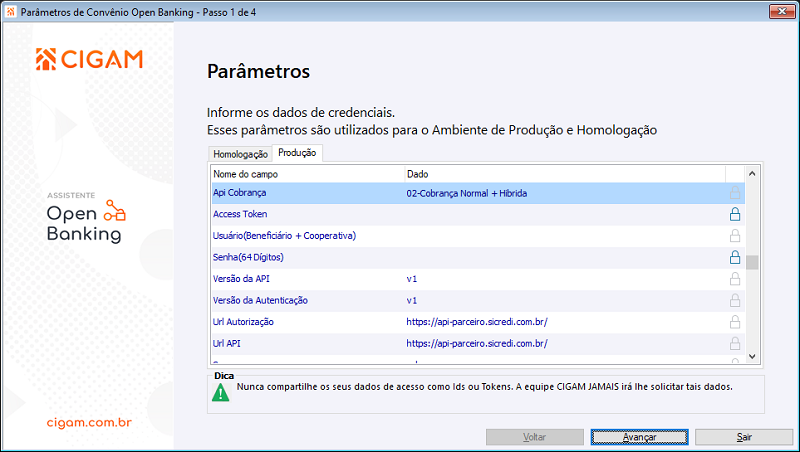Select the Produção tab

pos(297,153)
